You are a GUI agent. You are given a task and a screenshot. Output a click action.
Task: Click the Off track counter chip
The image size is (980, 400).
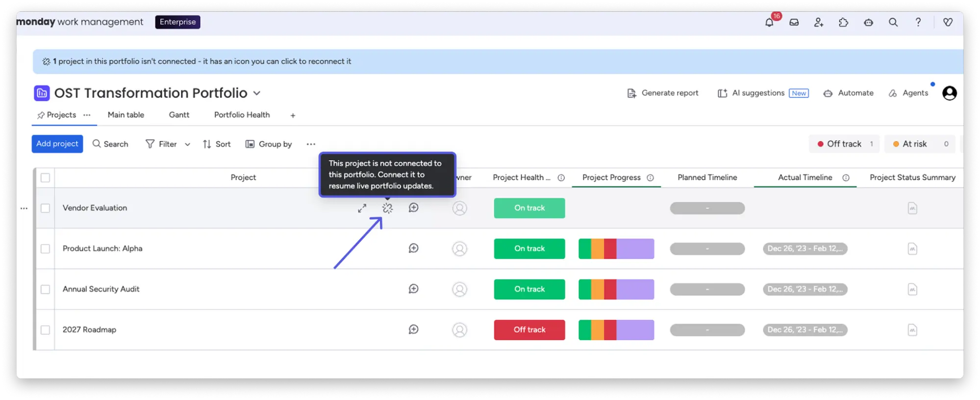(844, 144)
